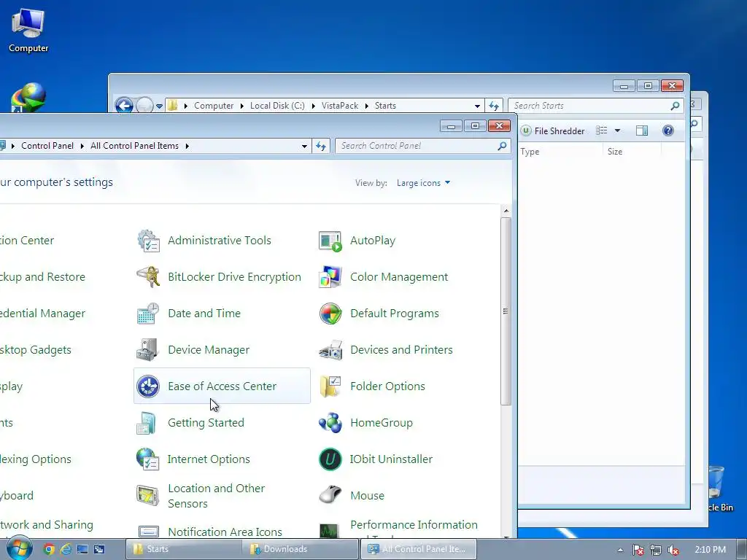The height and width of the screenshot is (560, 747).
Task: Click Action Center flag tray icon
Action: pyautogui.click(x=638, y=550)
